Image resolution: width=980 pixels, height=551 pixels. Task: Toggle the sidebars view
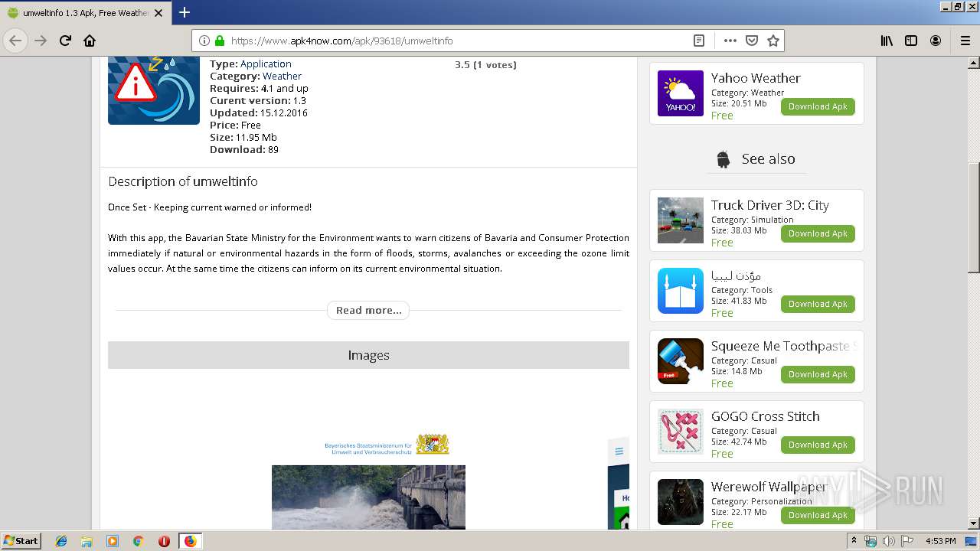click(x=911, y=41)
